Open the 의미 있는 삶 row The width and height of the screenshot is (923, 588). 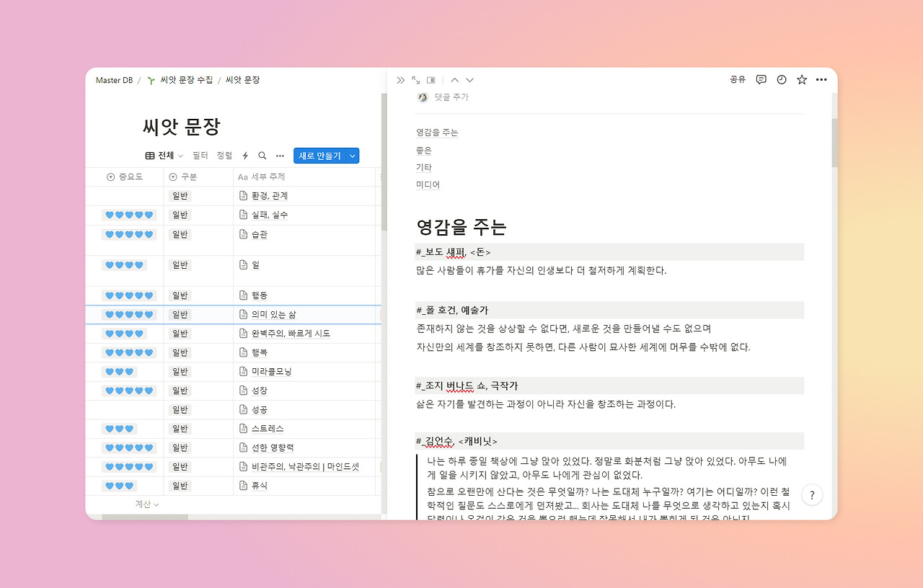[274, 314]
